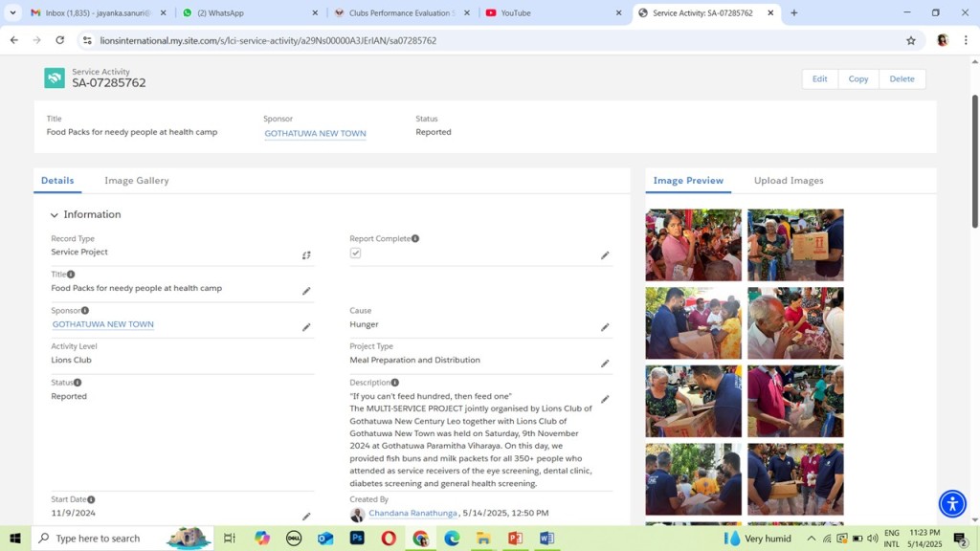Screen dimensions: 980x551
Task: Show info tooltip for Sponsor field
Action: (x=85, y=311)
